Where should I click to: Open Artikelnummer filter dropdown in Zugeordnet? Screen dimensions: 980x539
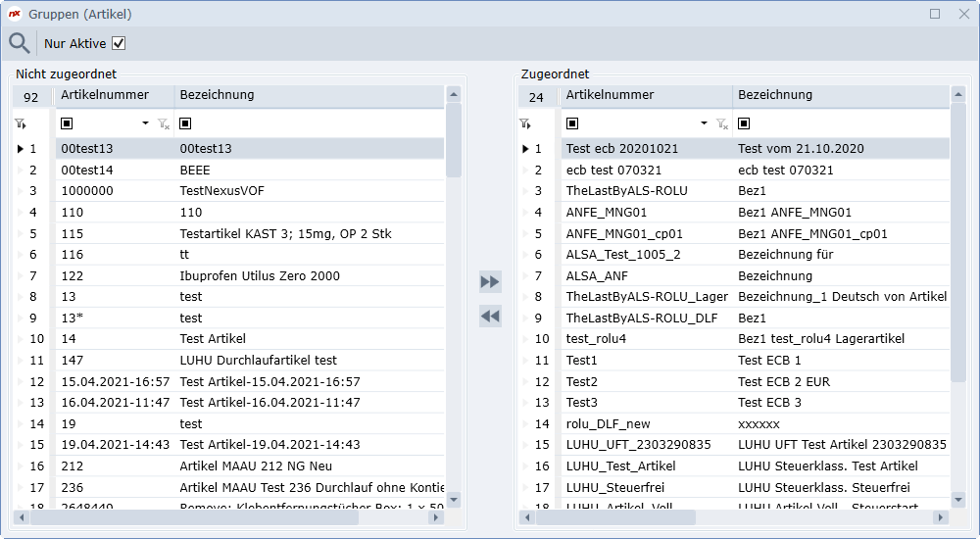click(704, 123)
